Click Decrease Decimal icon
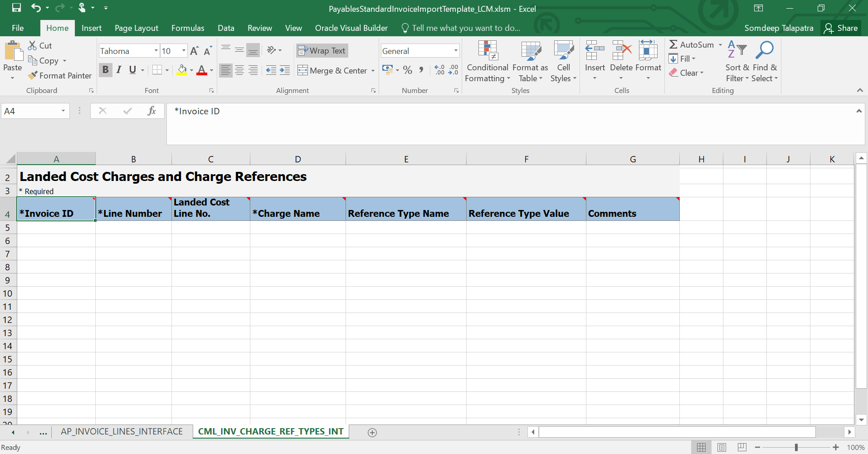This screenshot has height=454, width=868. coord(453,70)
